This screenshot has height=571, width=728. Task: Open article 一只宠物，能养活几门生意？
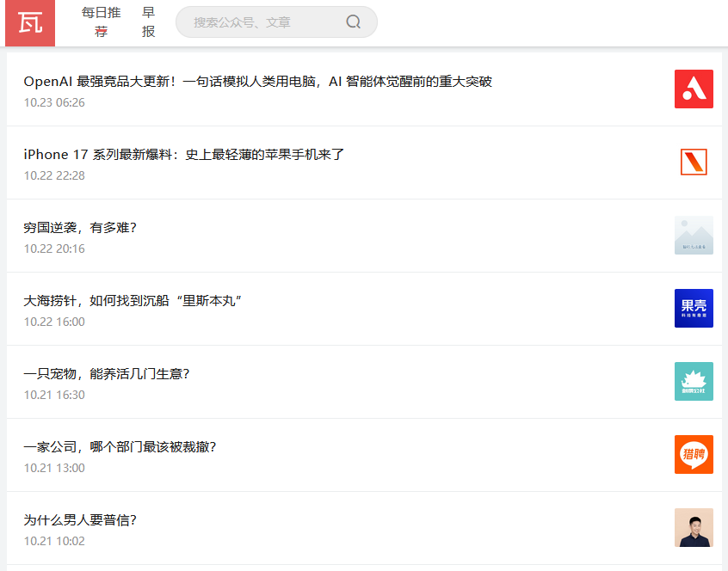(107, 374)
